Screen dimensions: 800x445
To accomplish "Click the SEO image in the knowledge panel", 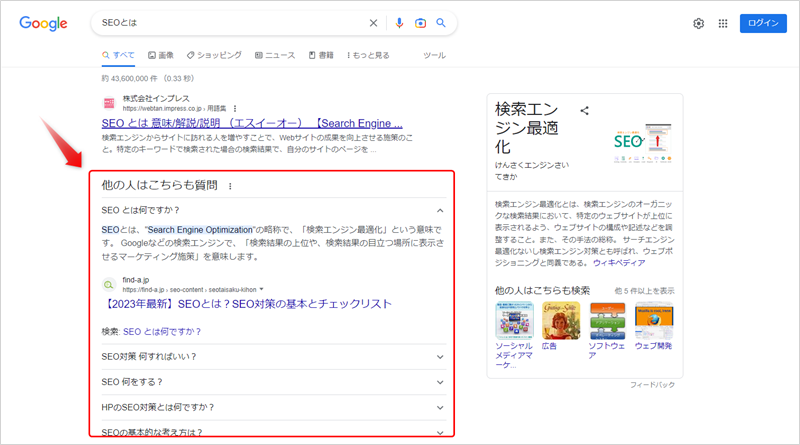I will point(643,143).
